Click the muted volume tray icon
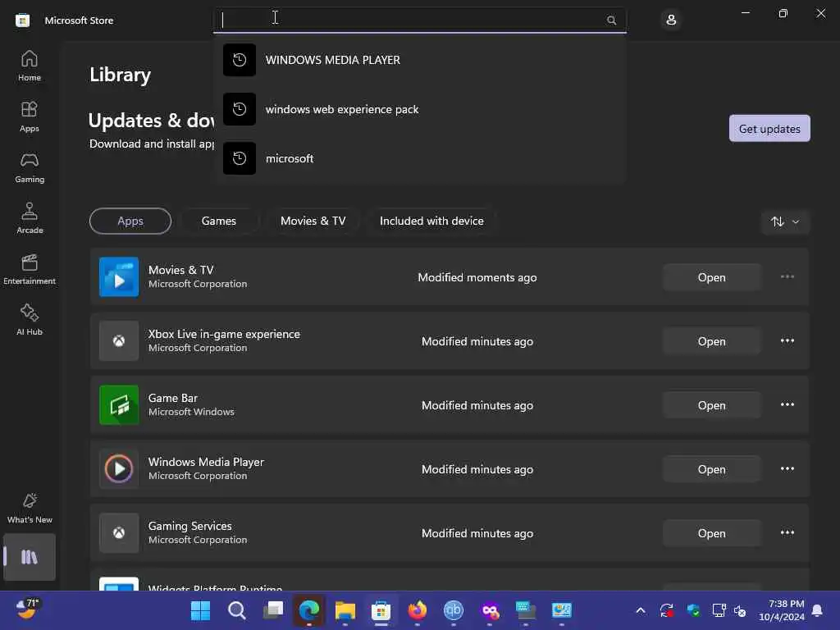The image size is (840, 630). [740, 610]
